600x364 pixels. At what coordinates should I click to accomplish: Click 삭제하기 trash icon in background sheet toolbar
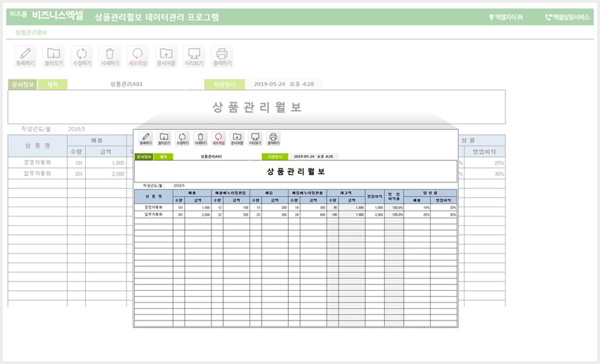(x=110, y=57)
